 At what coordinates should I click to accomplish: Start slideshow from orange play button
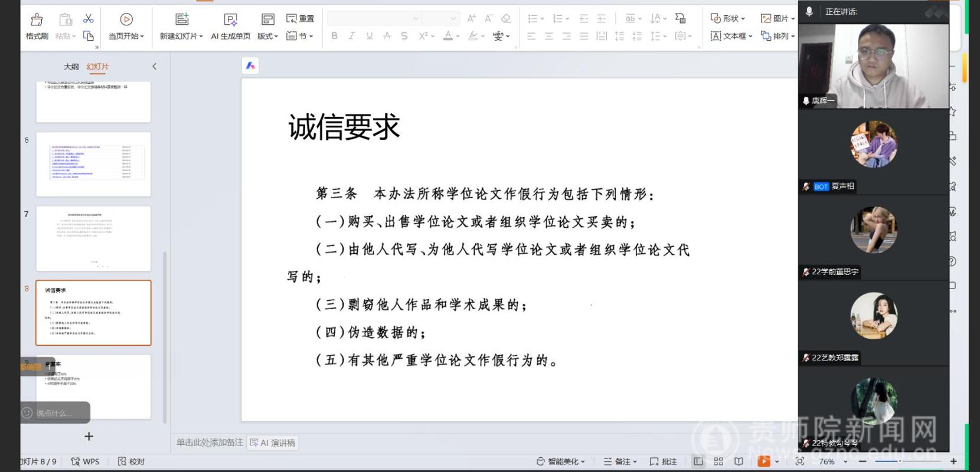764,461
